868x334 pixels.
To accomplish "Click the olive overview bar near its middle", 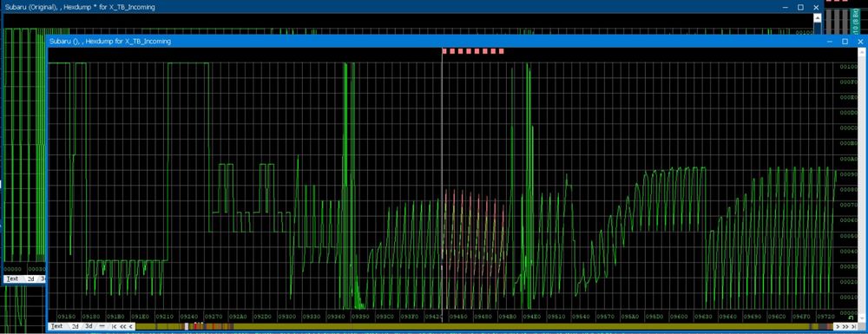I will (x=484, y=327).
